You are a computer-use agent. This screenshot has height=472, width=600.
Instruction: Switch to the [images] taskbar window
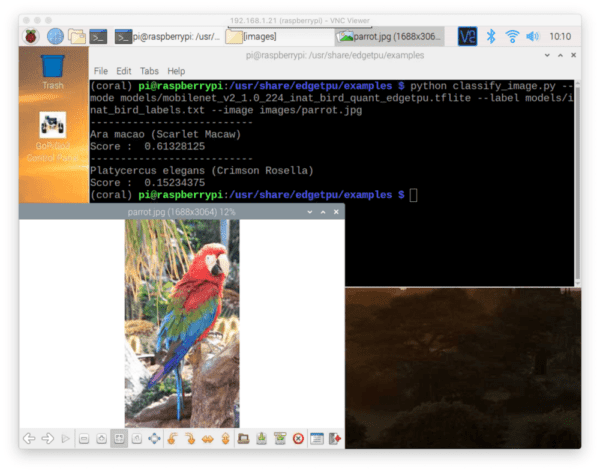click(x=276, y=36)
